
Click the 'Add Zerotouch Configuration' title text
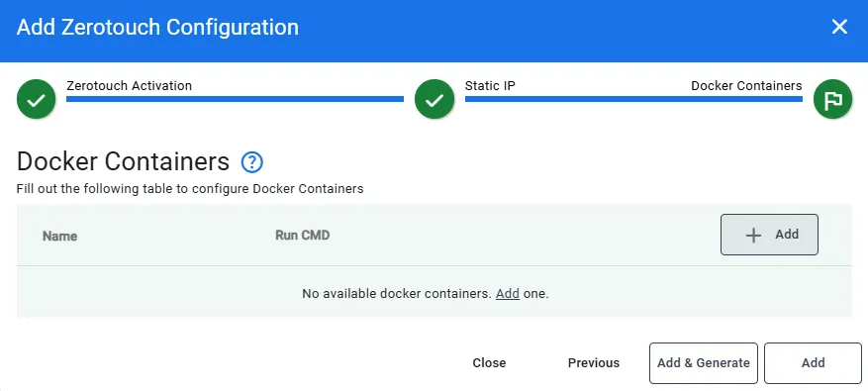tap(157, 27)
